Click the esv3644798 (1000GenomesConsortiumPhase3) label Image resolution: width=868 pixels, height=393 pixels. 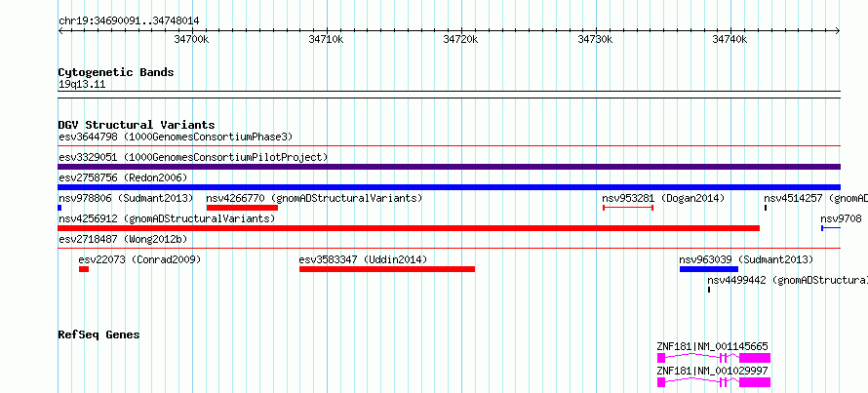coord(176,137)
